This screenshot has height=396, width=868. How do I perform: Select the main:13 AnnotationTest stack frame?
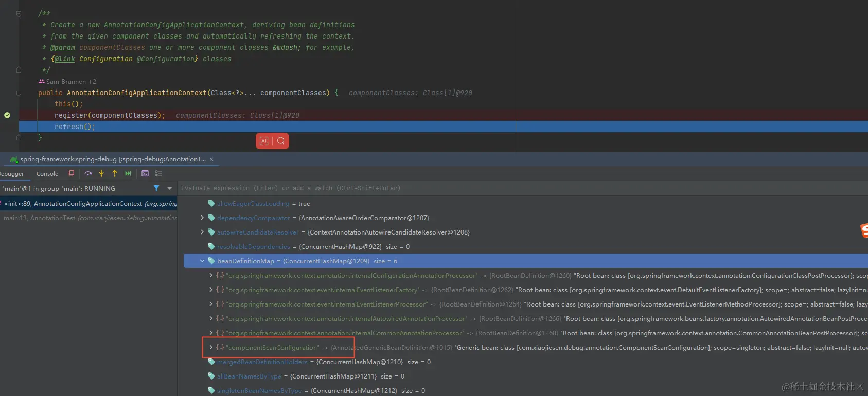(88, 218)
